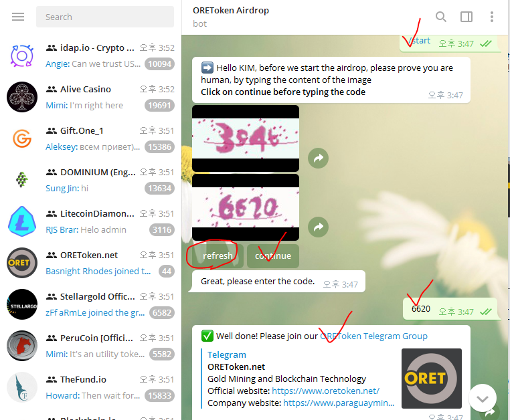Click the 15386 unread badge
Screen dimensions: 510x420
[x=160, y=147]
